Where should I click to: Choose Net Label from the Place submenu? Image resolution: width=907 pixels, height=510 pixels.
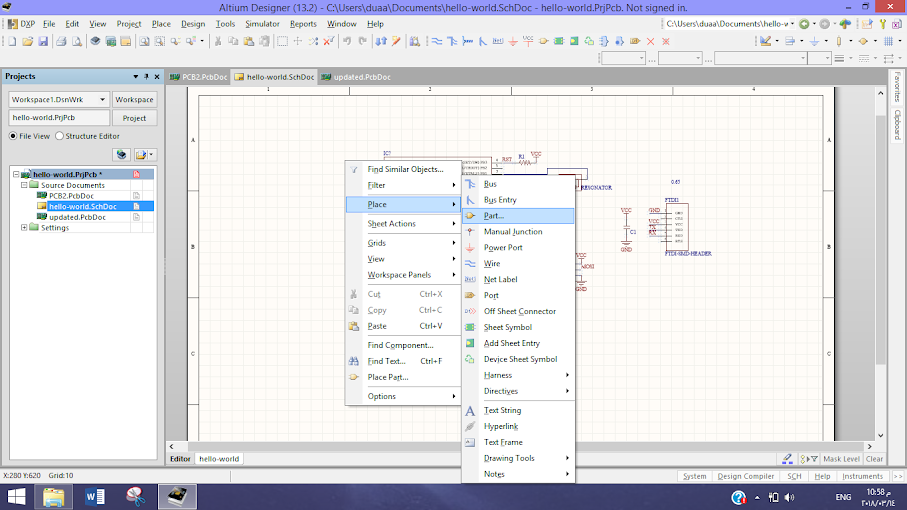[518, 279]
